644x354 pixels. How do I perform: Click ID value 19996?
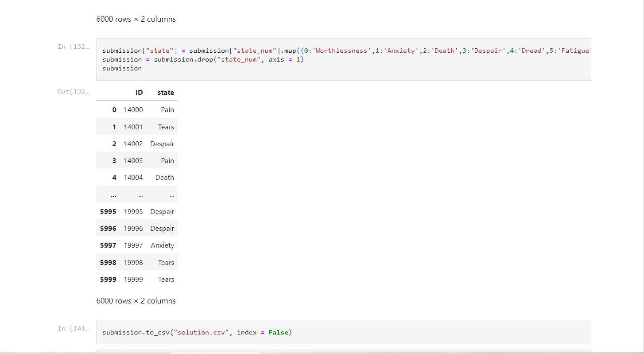coord(133,228)
